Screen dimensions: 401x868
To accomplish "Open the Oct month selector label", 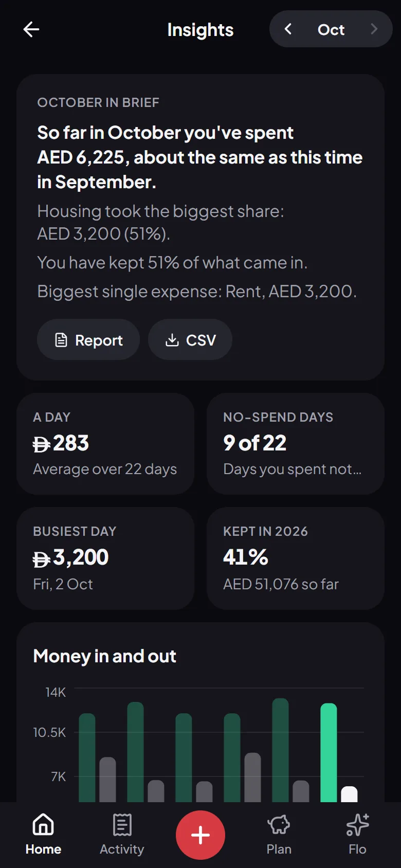I will 331,30.
